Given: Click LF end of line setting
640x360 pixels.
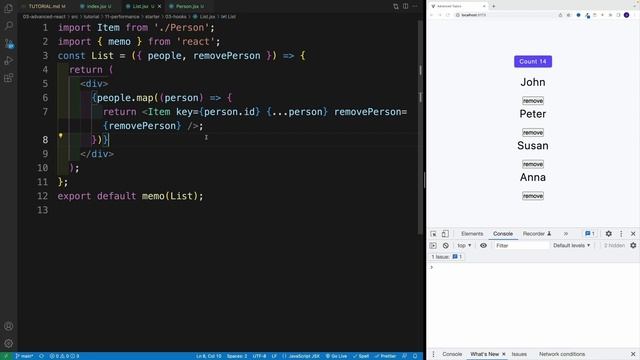Looking at the screenshot, I should 274,356.
